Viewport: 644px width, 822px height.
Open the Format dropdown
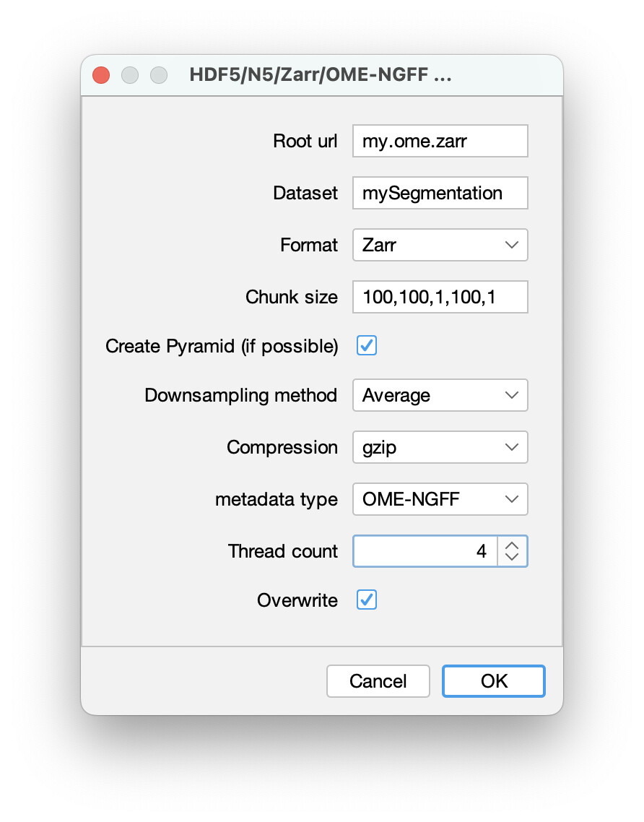440,245
